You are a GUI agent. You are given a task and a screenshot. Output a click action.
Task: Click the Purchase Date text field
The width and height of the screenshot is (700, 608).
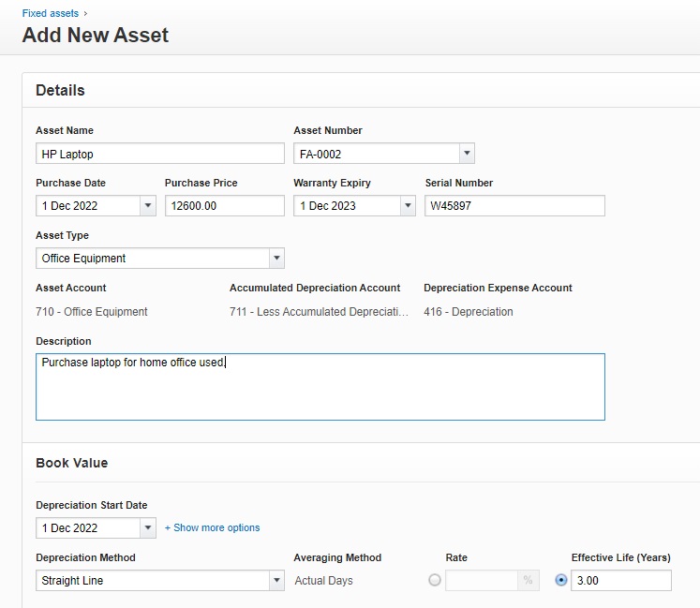88,206
